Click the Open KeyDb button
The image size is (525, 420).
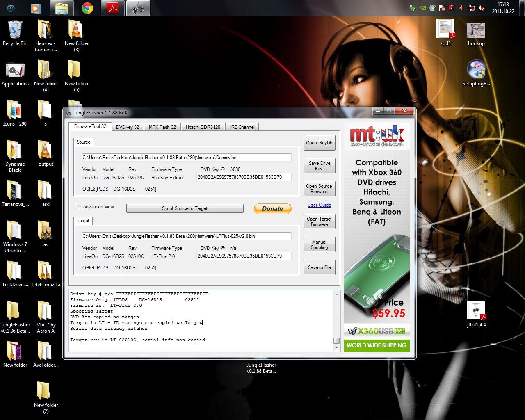[319, 143]
